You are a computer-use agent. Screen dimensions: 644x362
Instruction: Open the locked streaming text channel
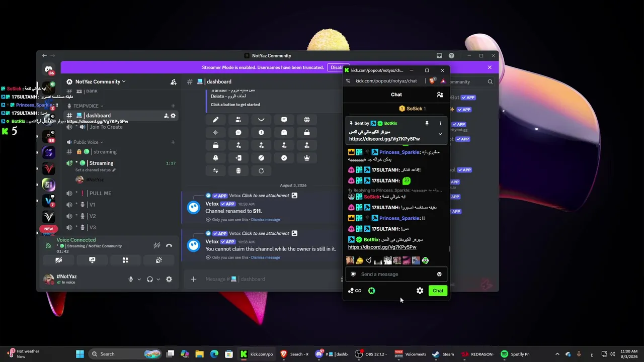[121, 152]
